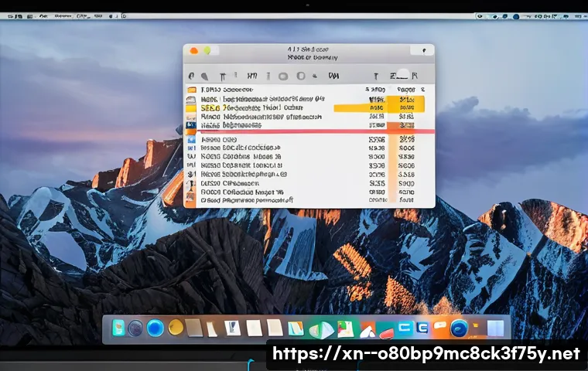588x371 pixels.
Task: Click the leftmost icon in the window toolbar
Action: click(193, 76)
